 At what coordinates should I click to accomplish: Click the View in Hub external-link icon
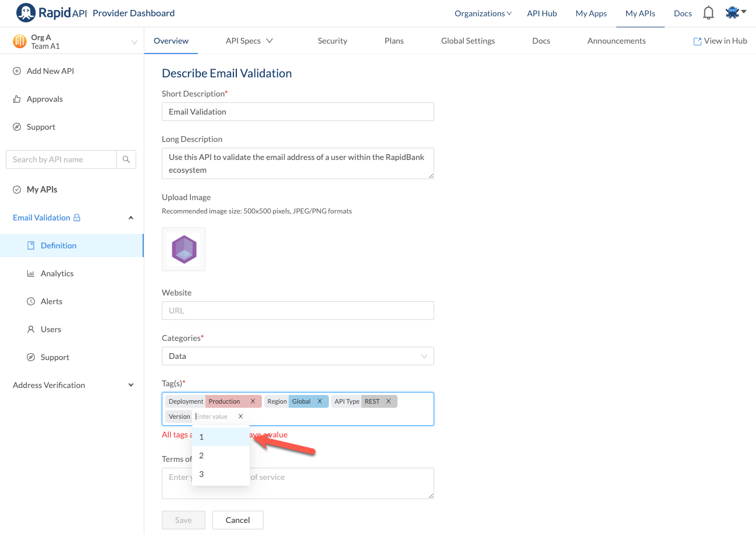tap(697, 41)
